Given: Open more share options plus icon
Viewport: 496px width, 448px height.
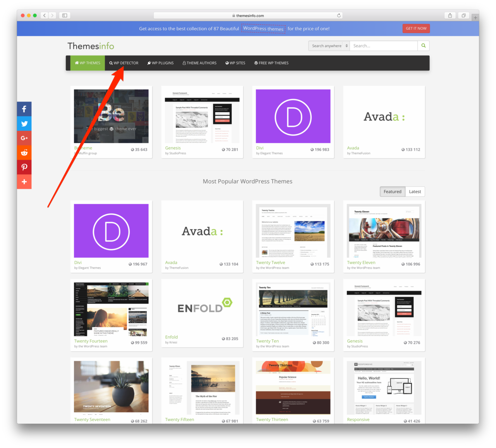Looking at the screenshot, I should coord(24,182).
